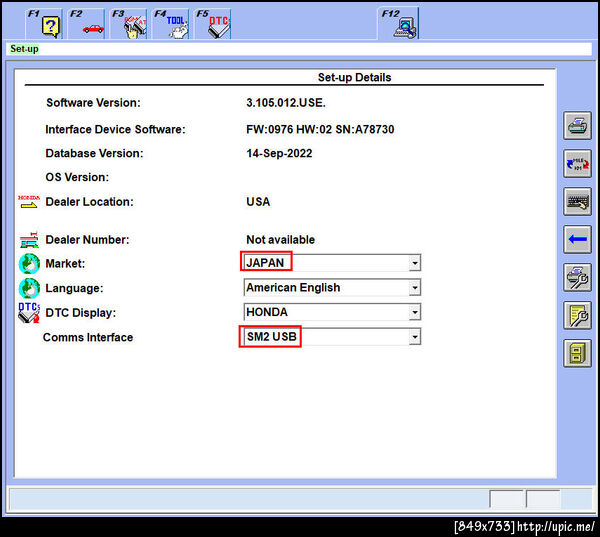
Task: Select the SM2 USB comms field
Action: tap(332, 337)
